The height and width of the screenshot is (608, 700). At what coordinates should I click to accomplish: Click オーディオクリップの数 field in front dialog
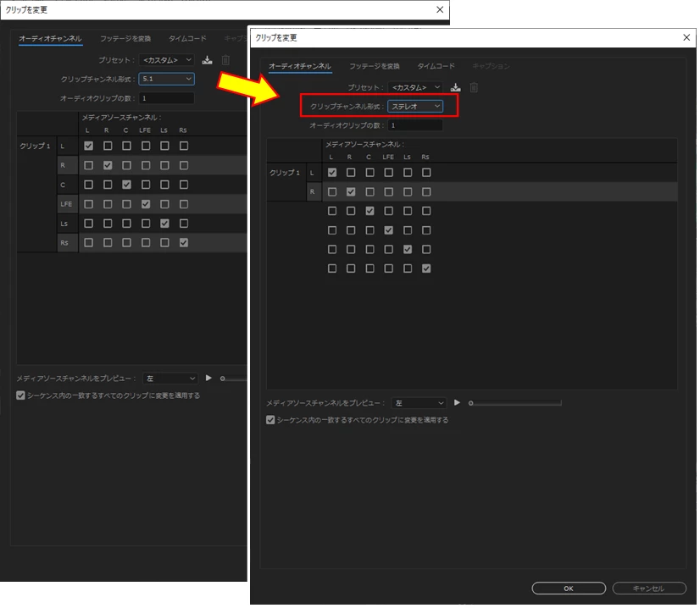click(415, 125)
